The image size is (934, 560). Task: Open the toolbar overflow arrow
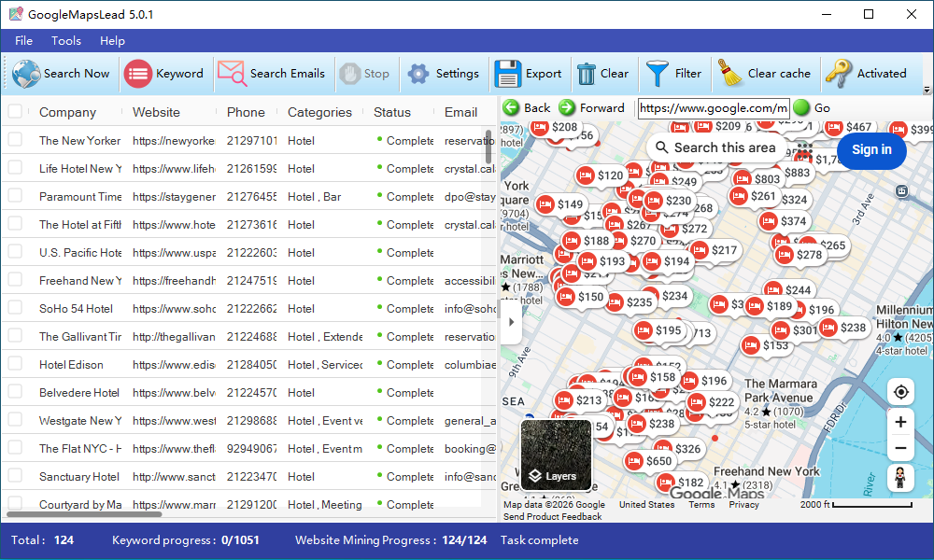927,90
